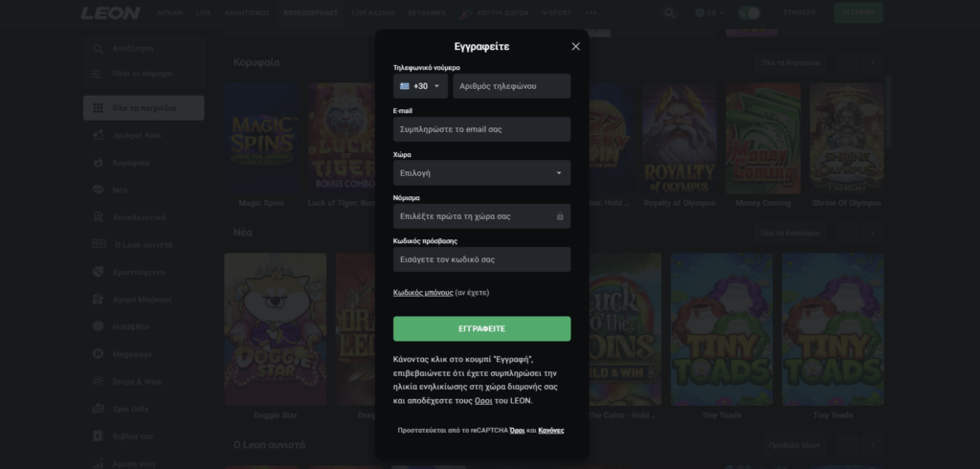
Task: Click the LEON logo in the header
Action: [x=111, y=12]
